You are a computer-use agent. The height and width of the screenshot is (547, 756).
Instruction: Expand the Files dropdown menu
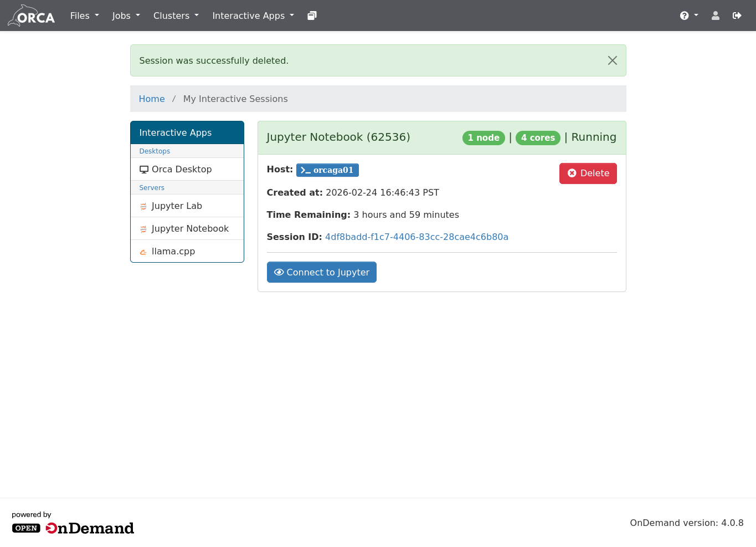coord(84,16)
